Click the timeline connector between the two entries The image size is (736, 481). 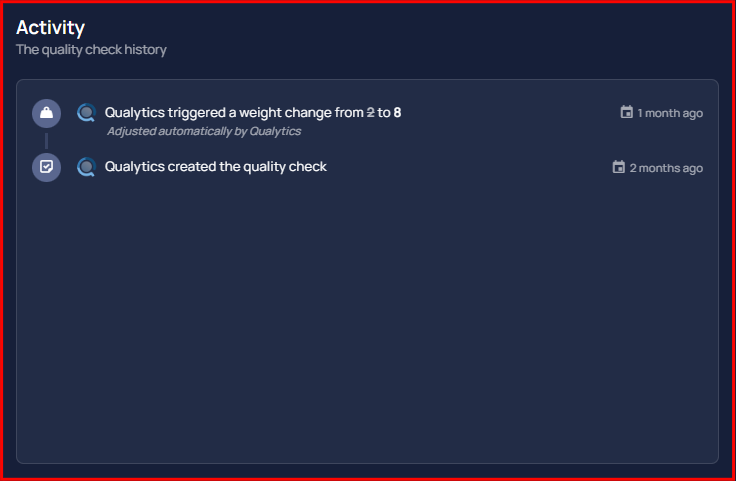(x=46, y=140)
